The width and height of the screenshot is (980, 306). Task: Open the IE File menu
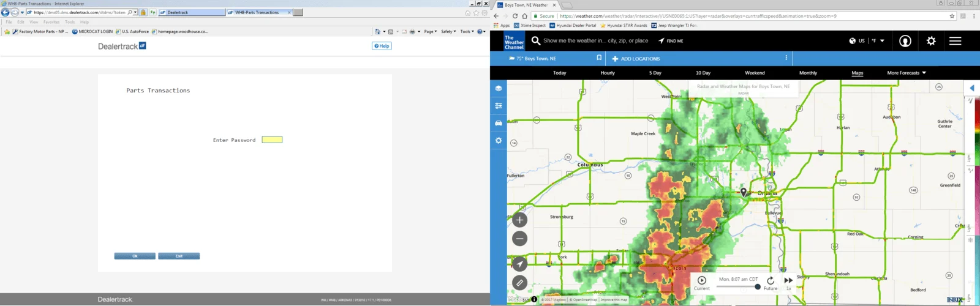9,22
